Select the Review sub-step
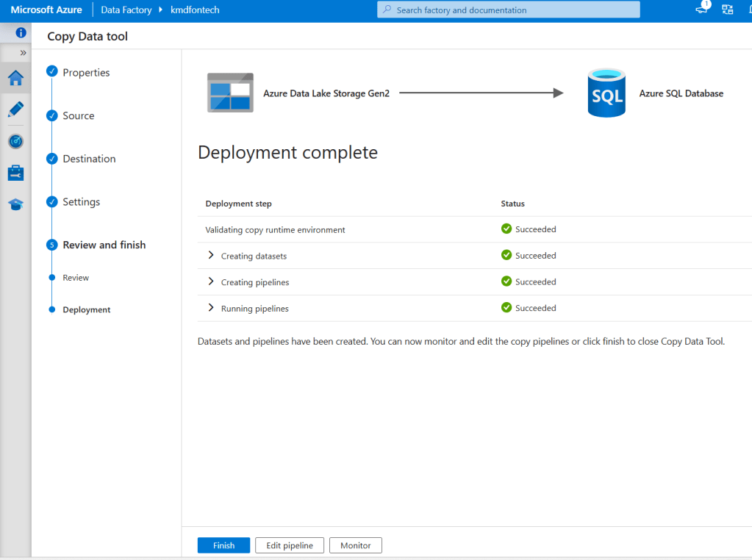This screenshot has width=752, height=560. 76,278
